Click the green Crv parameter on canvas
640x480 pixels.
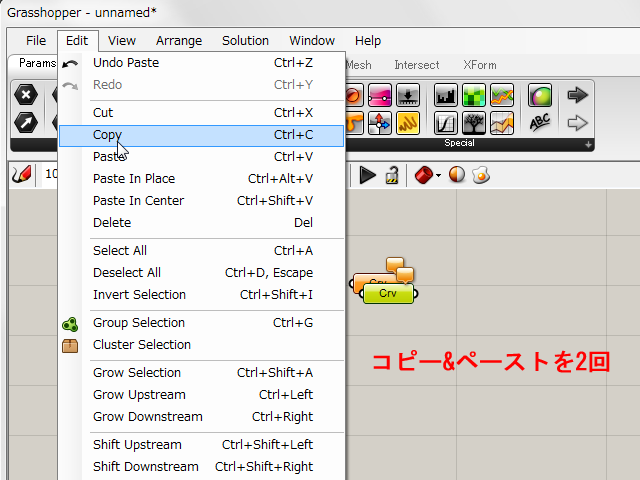(x=388, y=293)
